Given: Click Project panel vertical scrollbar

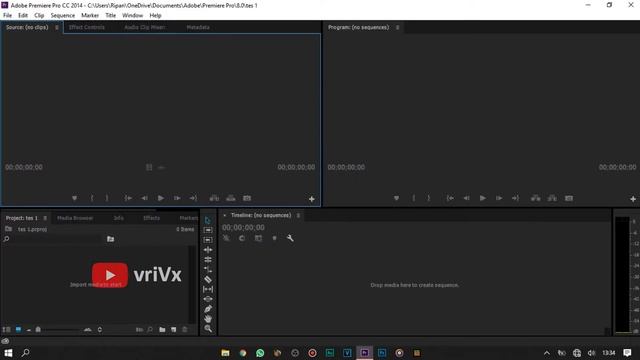Looking at the screenshot, I should point(191,284).
